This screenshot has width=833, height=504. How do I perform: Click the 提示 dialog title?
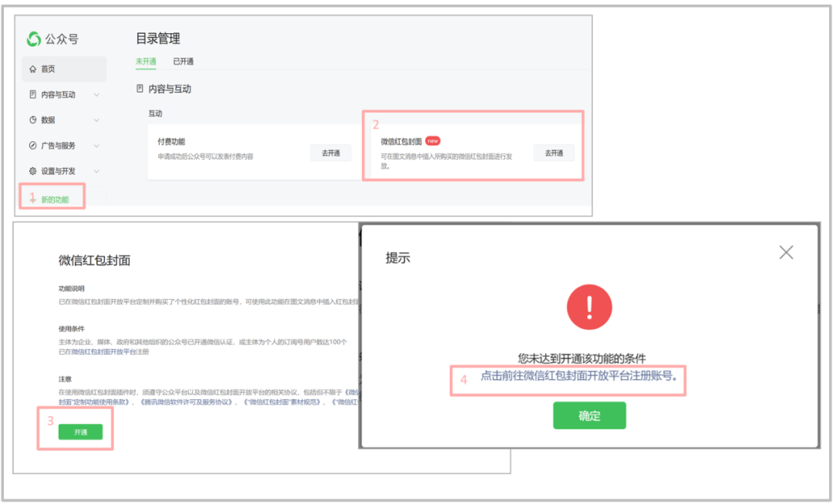pos(398,258)
